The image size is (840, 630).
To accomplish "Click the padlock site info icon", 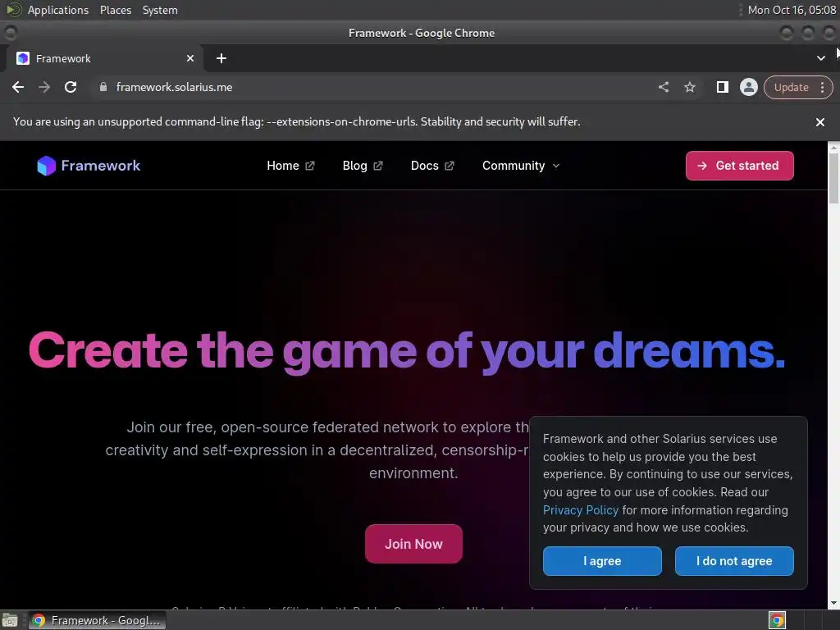I will click(x=103, y=87).
